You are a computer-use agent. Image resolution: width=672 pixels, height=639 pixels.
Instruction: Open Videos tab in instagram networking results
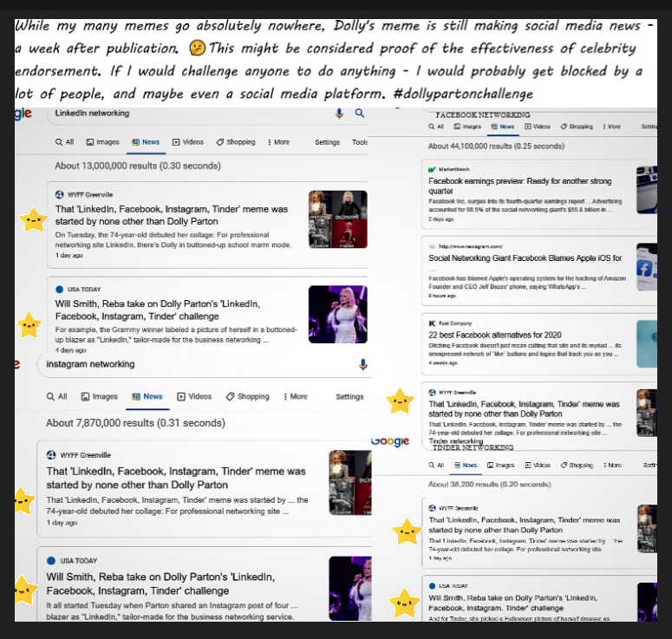(194, 396)
